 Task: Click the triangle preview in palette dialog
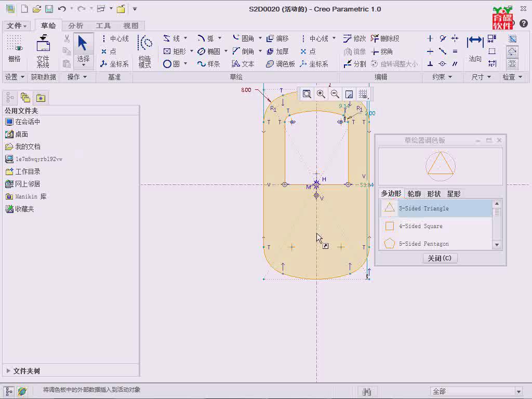point(441,166)
